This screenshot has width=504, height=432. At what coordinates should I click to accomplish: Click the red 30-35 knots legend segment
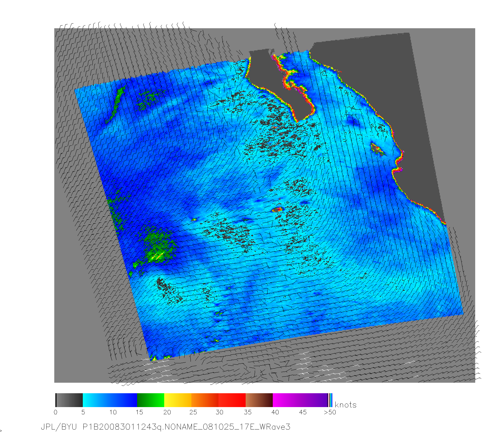coord(232,400)
